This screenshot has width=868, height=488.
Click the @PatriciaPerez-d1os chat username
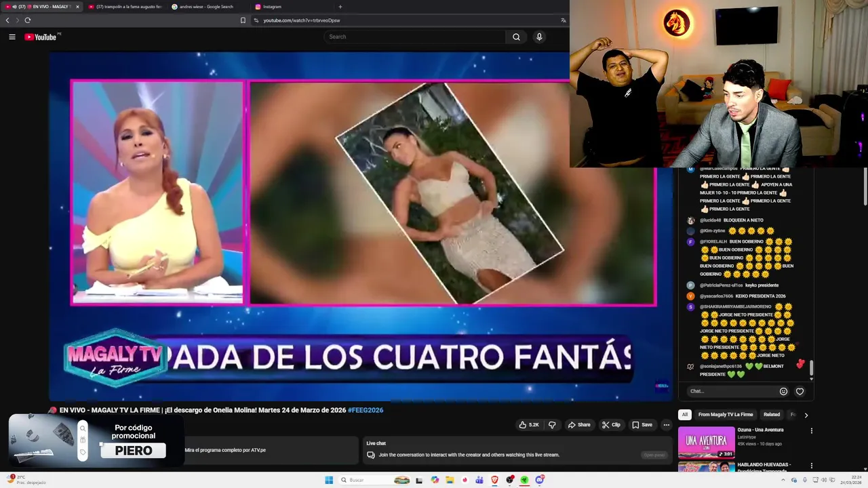[721, 285]
